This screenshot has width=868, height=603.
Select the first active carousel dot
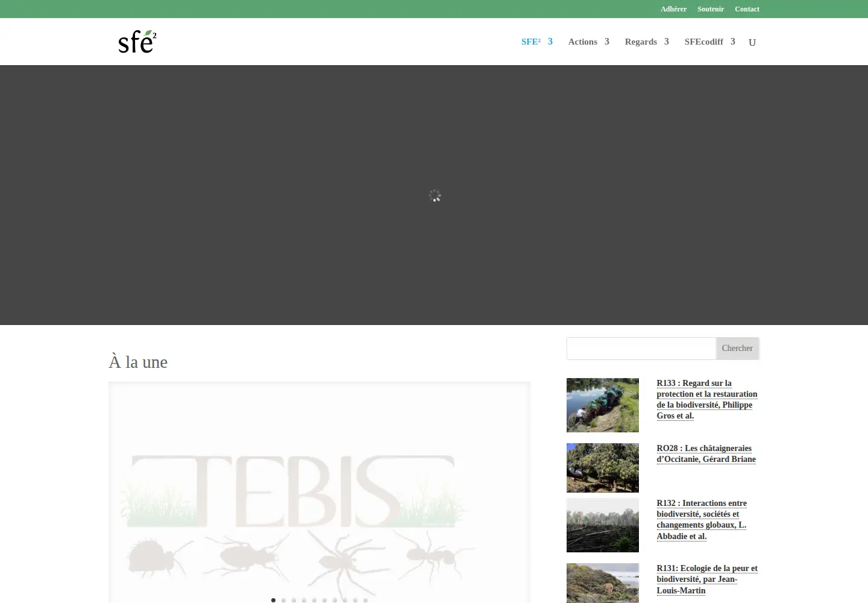pyautogui.click(x=274, y=600)
